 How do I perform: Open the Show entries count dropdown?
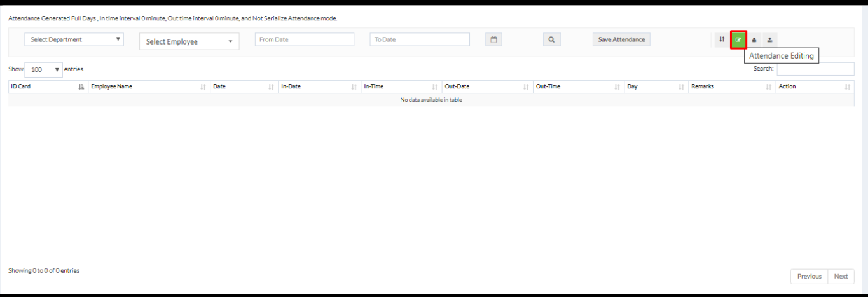(x=44, y=69)
